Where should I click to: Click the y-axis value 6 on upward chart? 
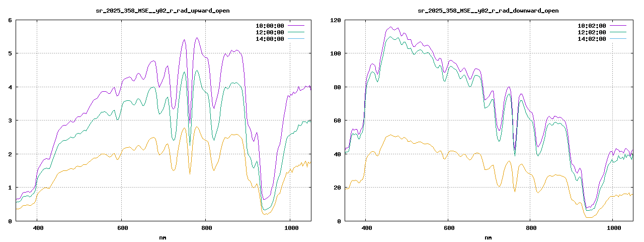click(10, 20)
